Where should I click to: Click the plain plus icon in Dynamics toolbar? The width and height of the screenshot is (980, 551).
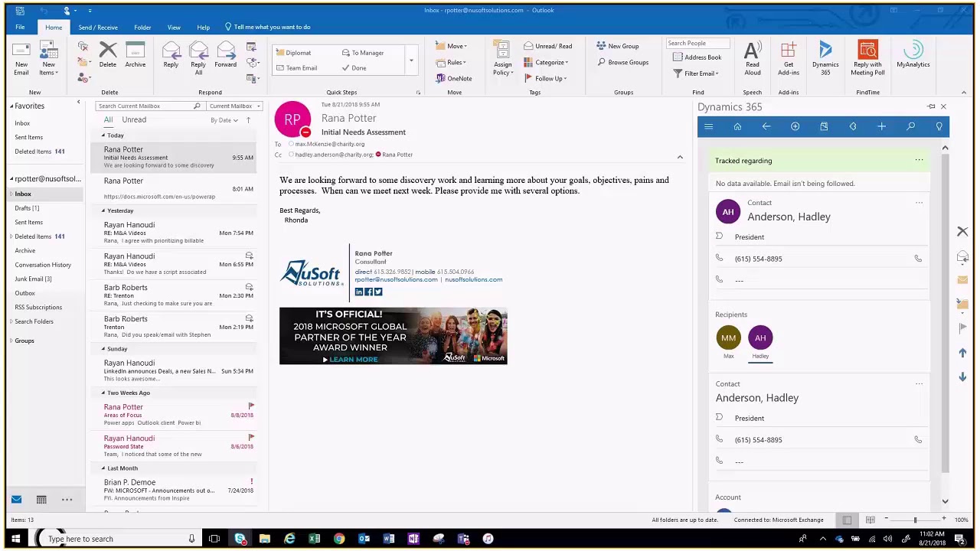[x=881, y=127]
